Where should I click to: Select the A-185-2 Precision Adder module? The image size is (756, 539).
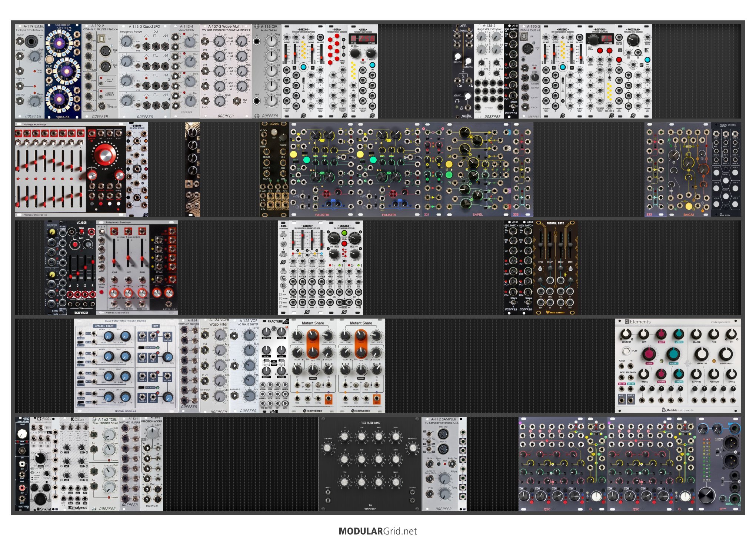[152, 464]
